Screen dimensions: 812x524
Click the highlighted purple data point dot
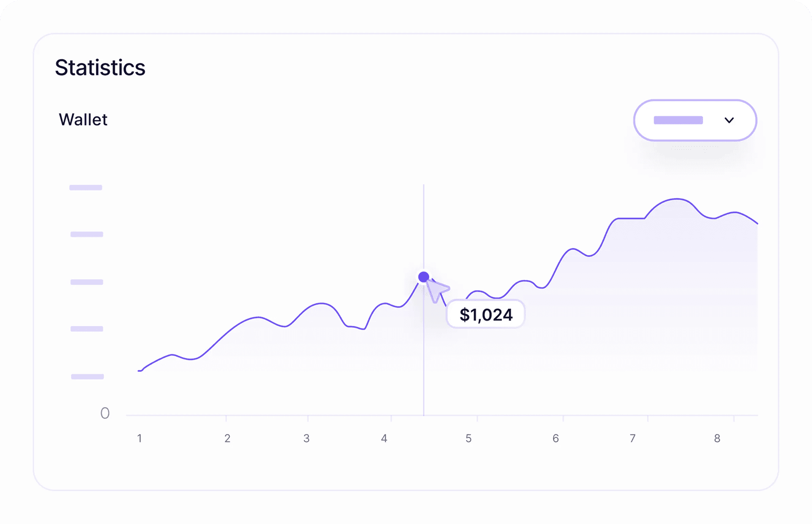point(424,277)
